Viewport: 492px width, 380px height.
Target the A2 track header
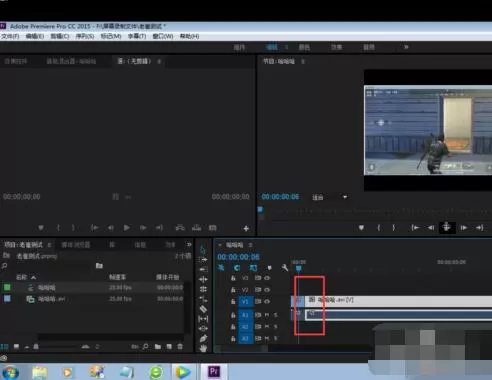tap(245, 327)
